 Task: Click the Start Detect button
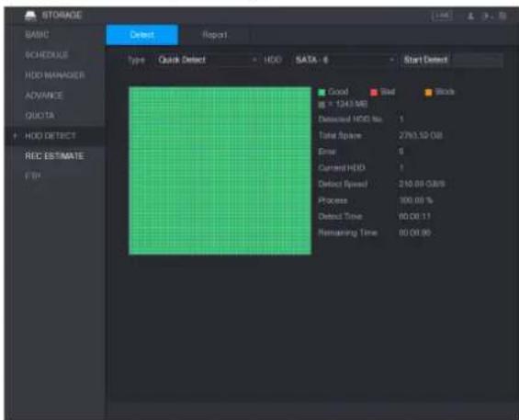pyautogui.click(x=451, y=60)
